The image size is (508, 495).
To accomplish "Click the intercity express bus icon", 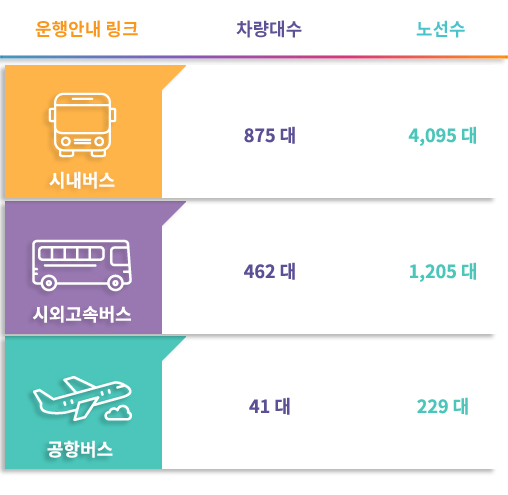I will [82, 265].
